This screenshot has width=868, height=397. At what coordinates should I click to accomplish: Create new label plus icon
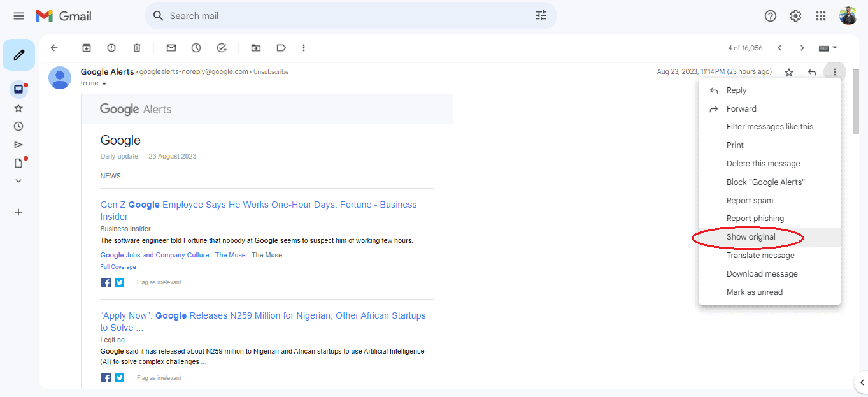pos(18,212)
